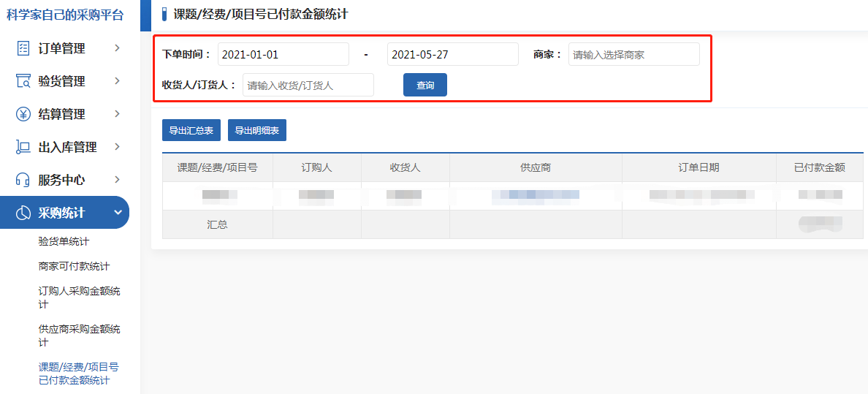Open 商家可付款统计 submenu item

74,266
